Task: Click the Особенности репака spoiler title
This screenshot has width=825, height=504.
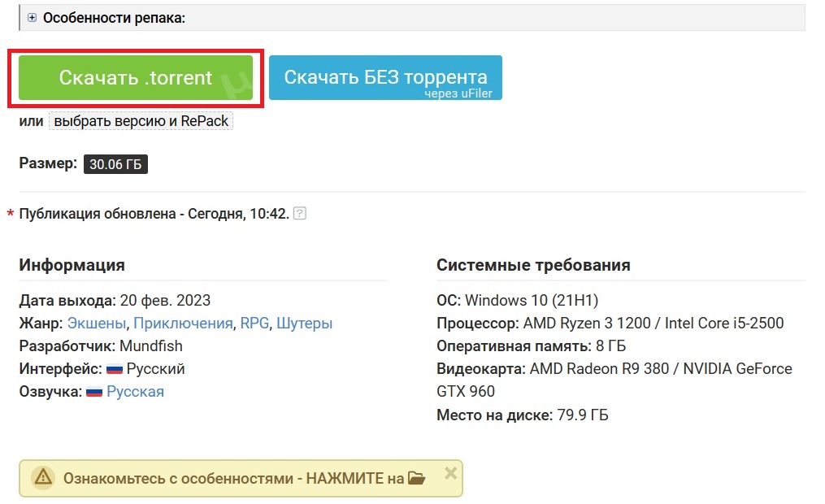Action: [x=114, y=17]
